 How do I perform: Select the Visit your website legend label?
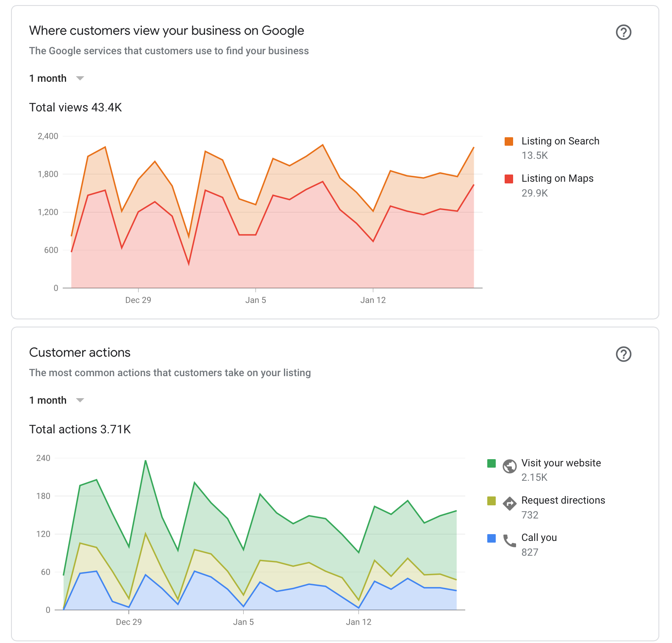click(561, 463)
